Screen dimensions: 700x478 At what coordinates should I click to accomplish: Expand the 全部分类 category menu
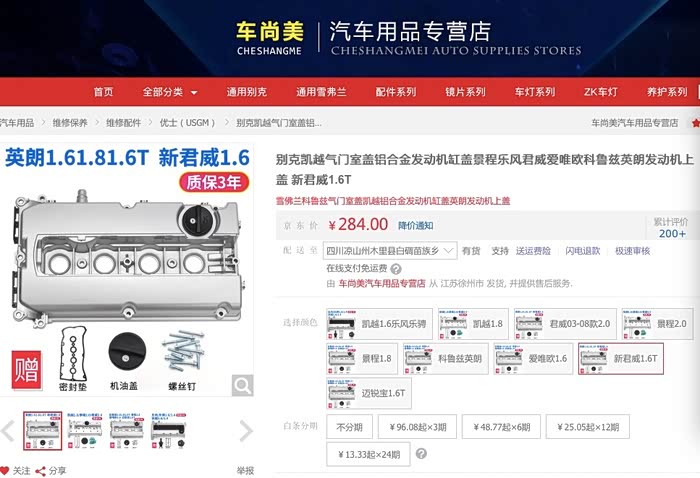point(170,92)
